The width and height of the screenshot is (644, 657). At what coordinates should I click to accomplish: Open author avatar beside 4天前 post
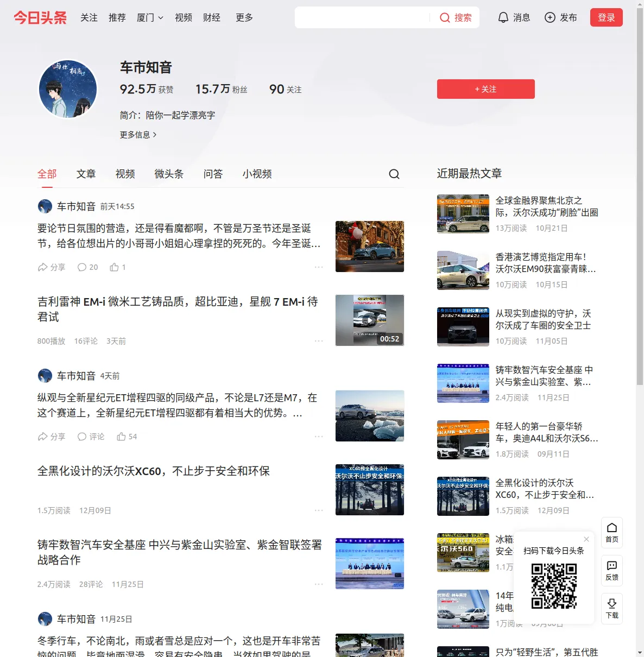point(45,376)
